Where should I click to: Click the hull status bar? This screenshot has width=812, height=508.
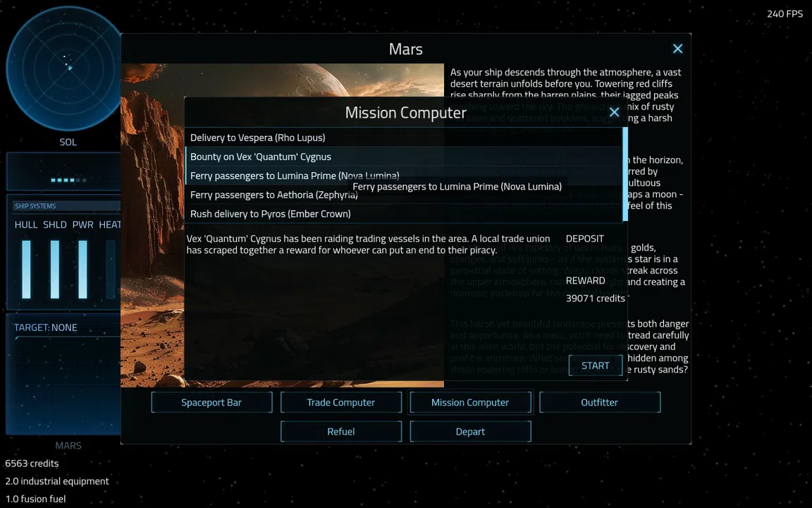point(26,269)
